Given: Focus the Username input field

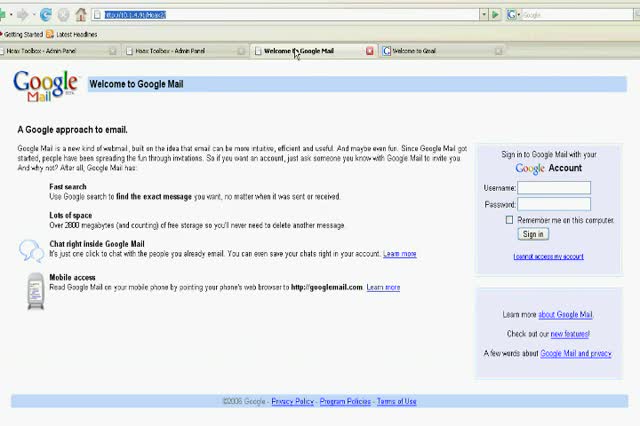Looking at the screenshot, I should tap(554, 188).
